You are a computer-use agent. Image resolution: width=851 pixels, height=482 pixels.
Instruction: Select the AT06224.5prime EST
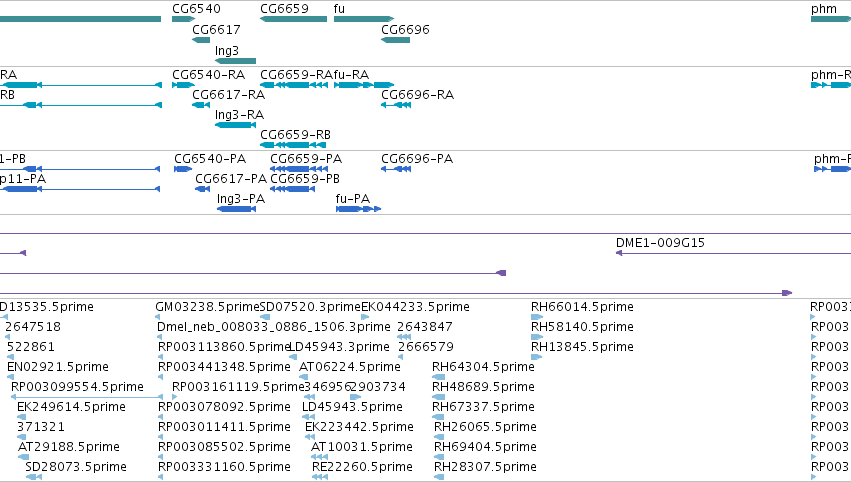(x=303, y=377)
